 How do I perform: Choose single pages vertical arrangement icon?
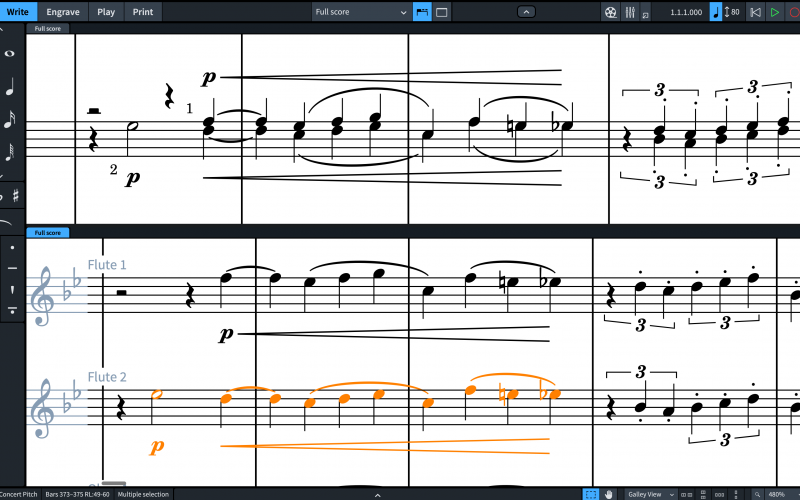point(736,494)
